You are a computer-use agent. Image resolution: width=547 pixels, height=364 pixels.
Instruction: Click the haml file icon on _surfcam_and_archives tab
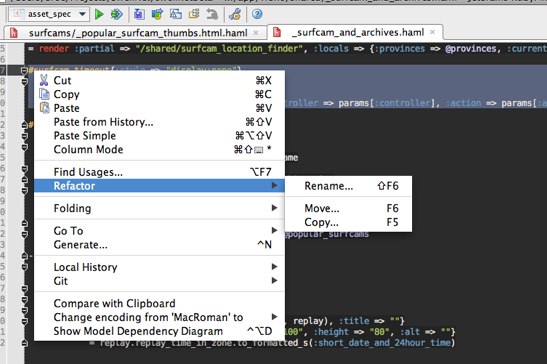(x=277, y=32)
